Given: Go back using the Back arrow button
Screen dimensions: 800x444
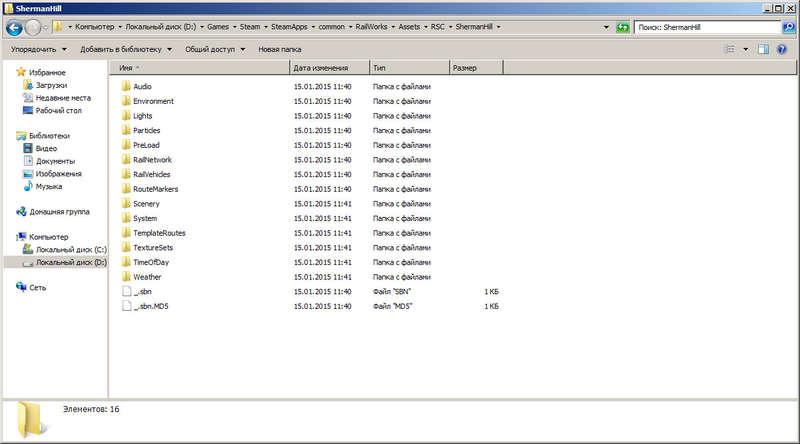Looking at the screenshot, I should click(14, 28).
